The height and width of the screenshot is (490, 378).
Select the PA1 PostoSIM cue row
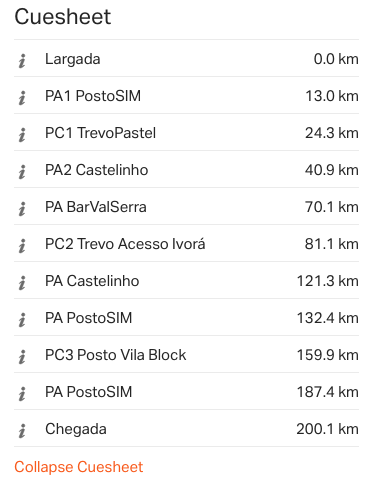point(186,95)
